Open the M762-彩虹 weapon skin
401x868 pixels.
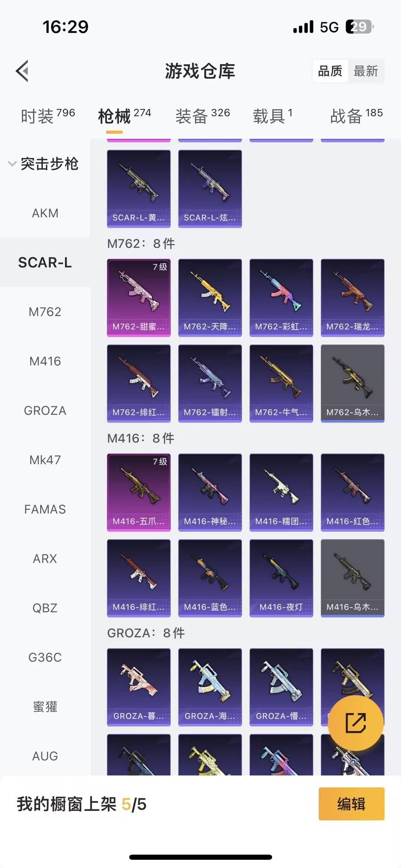pos(281,298)
